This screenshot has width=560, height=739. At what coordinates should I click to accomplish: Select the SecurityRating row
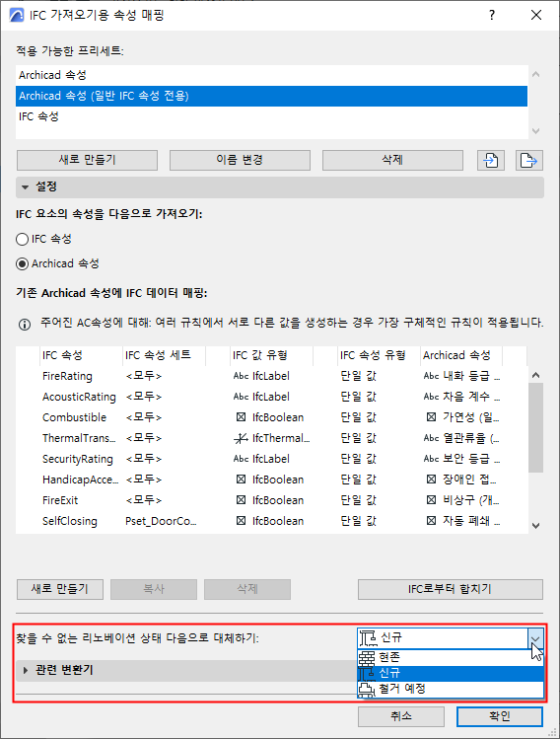tap(271, 459)
